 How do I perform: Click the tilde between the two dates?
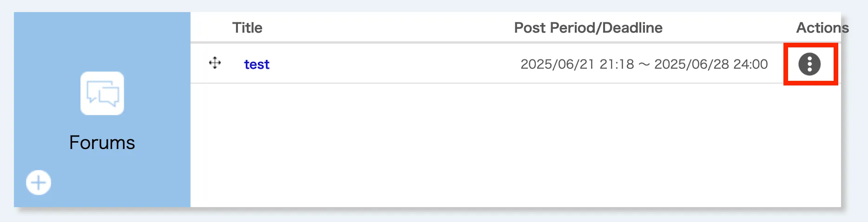click(x=644, y=65)
